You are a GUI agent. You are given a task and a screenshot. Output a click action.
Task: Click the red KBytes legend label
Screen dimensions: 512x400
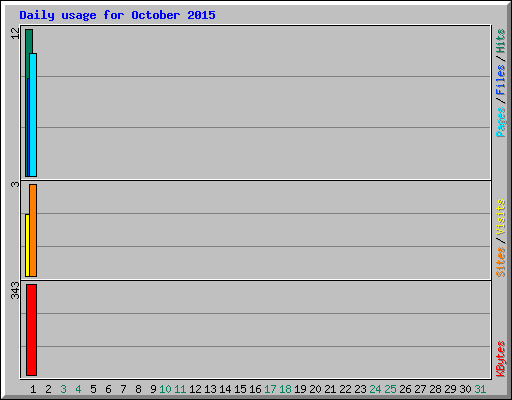pos(500,359)
